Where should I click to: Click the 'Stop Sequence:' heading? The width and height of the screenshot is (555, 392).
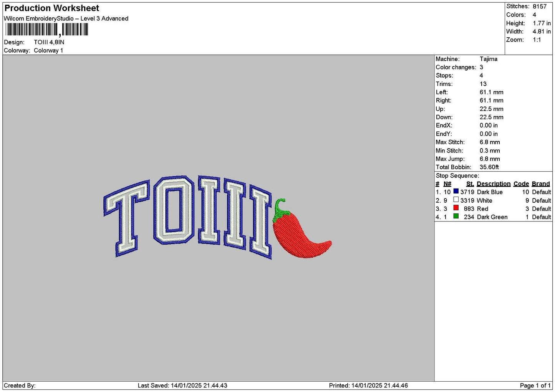pyautogui.click(x=457, y=176)
